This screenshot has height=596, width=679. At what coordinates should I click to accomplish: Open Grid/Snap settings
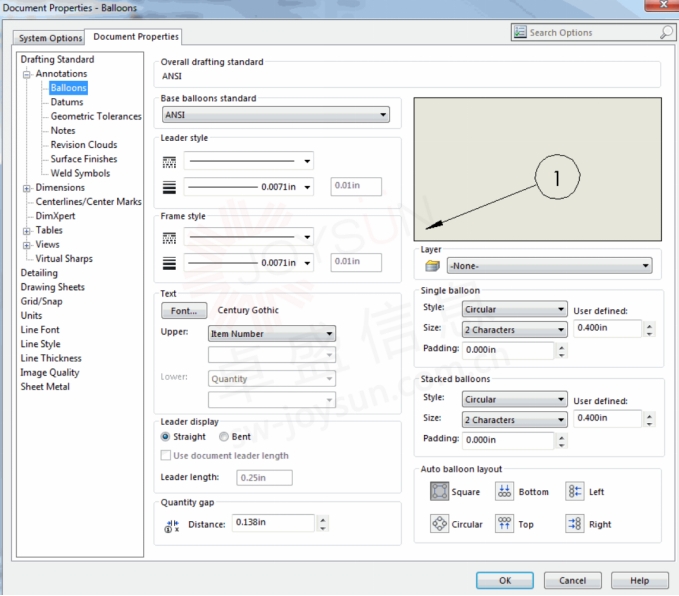(x=42, y=301)
